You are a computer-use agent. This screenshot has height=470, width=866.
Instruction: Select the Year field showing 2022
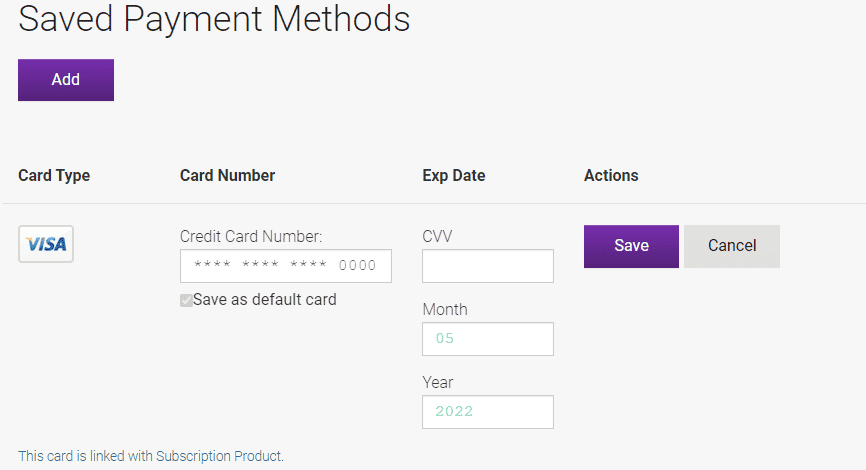(x=488, y=412)
